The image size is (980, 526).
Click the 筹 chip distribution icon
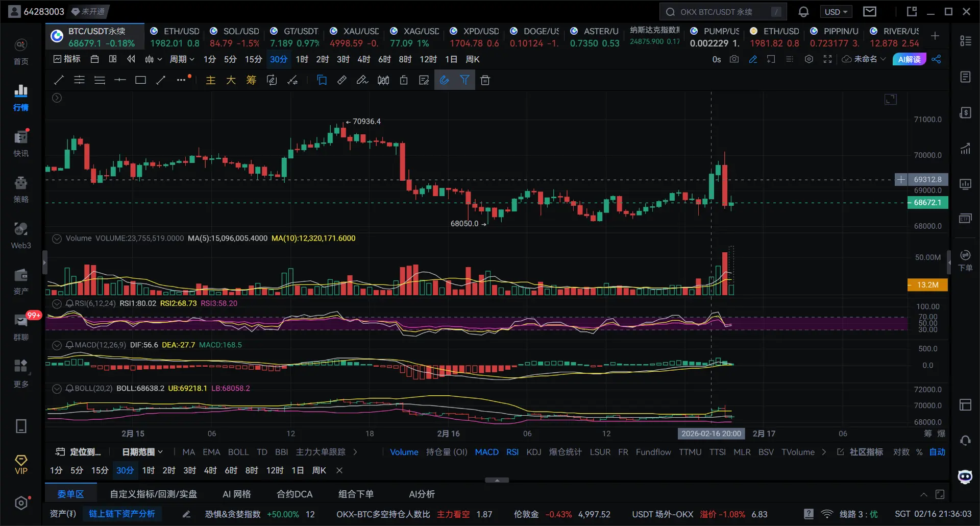[x=251, y=80]
